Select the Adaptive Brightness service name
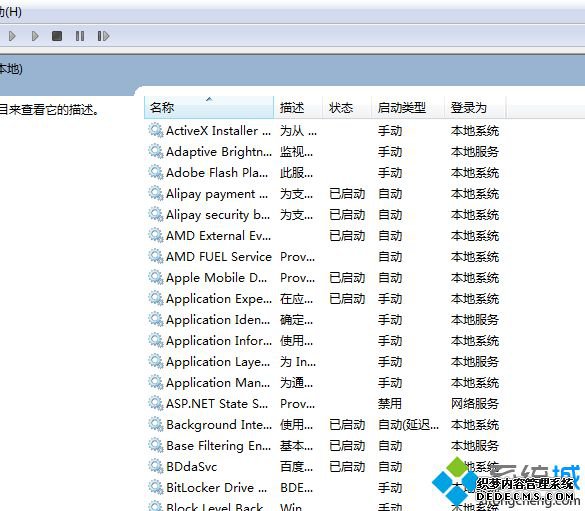The width and height of the screenshot is (585, 511). coord(219,152)
